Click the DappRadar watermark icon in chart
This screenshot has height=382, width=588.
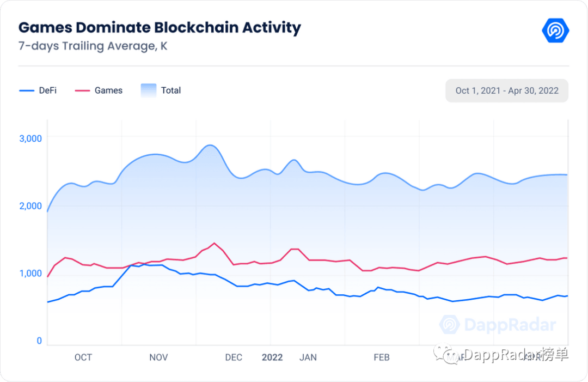coord(450,325)
